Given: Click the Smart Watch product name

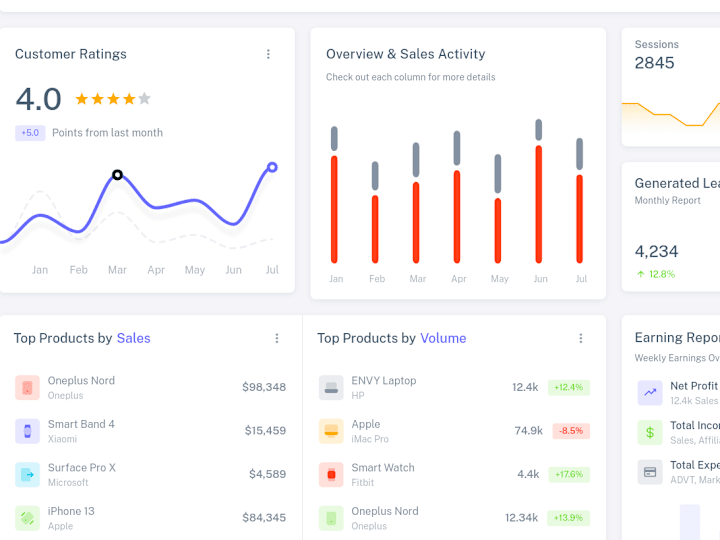Looking at the screenshot, I should pyautogui.click(x=383, y=467).
